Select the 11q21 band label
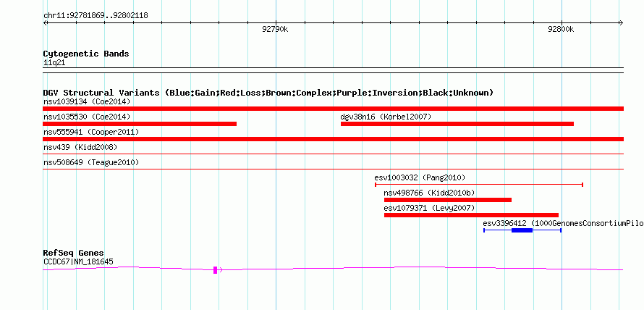 click(x=54, y=63)
